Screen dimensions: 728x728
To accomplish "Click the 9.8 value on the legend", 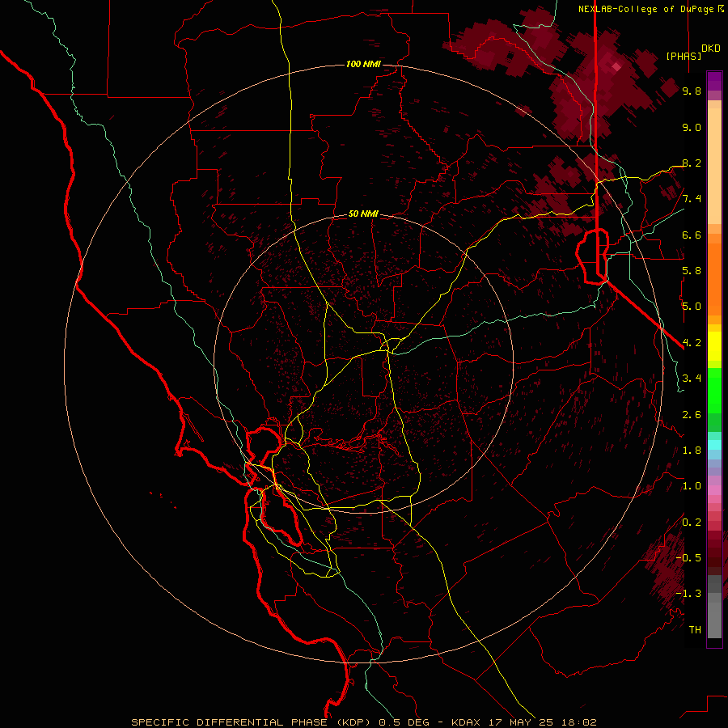I will click(x=692, y=91).
